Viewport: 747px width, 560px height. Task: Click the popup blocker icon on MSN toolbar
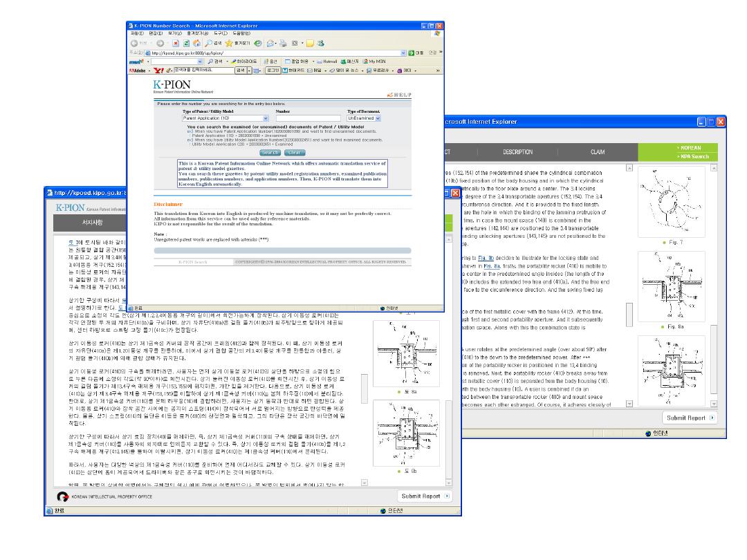[287, 62]
